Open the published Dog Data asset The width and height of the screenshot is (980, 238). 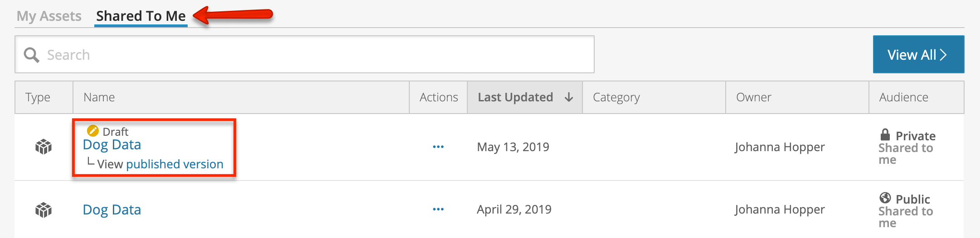pyautogui.click(x=112, y=210)
